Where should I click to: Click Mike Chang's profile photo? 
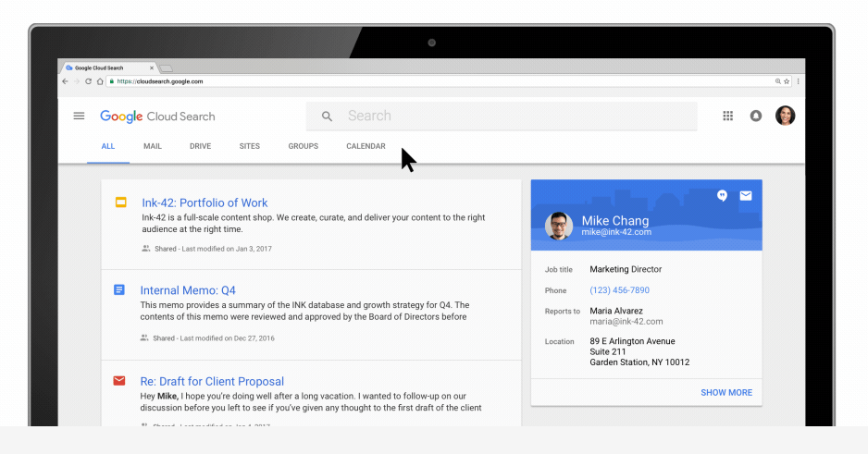[x=559, y=226]
